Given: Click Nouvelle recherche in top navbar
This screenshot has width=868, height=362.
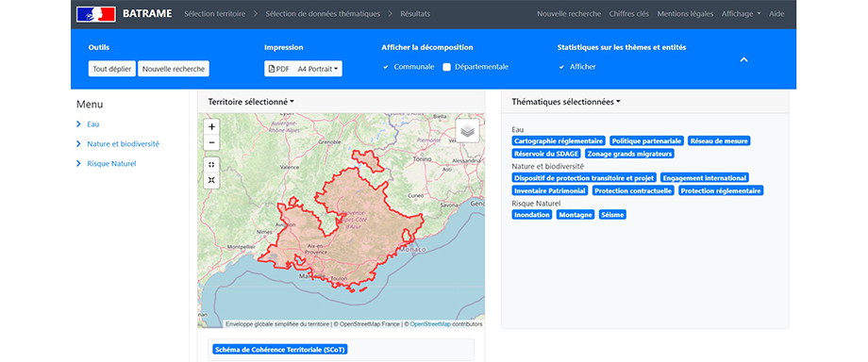Looking at the screenshot, I should coord(569,14).
